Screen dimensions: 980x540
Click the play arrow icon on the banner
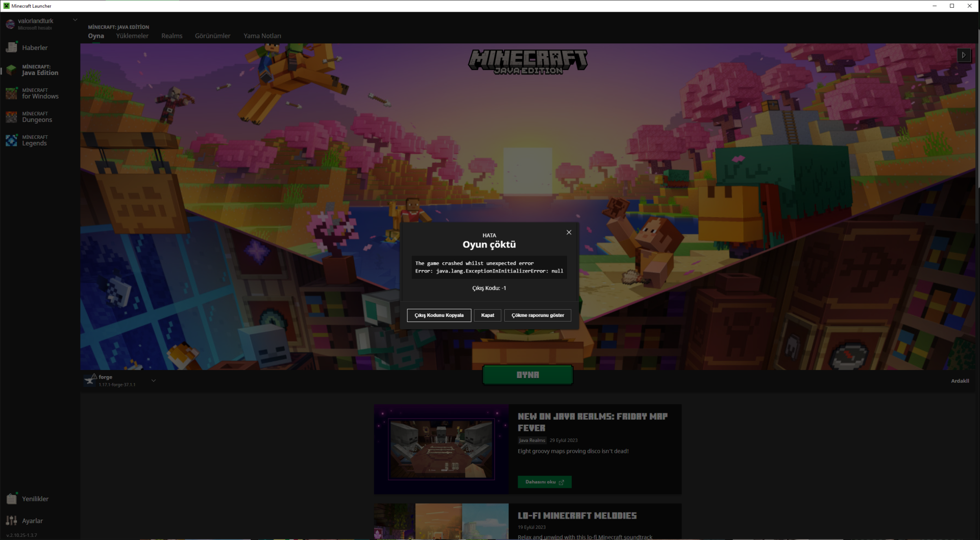click(964, 55)
